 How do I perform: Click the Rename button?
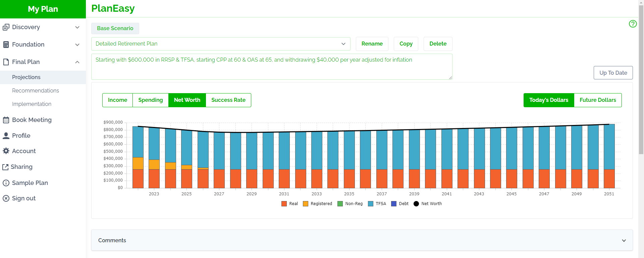pos(372,44)
